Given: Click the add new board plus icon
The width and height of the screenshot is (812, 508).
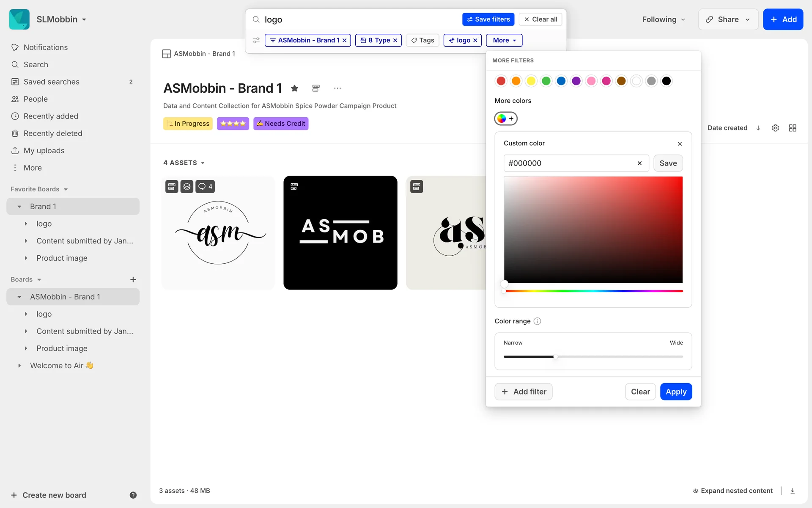Looking at the screenshot, I should click(x=133, y=279).
